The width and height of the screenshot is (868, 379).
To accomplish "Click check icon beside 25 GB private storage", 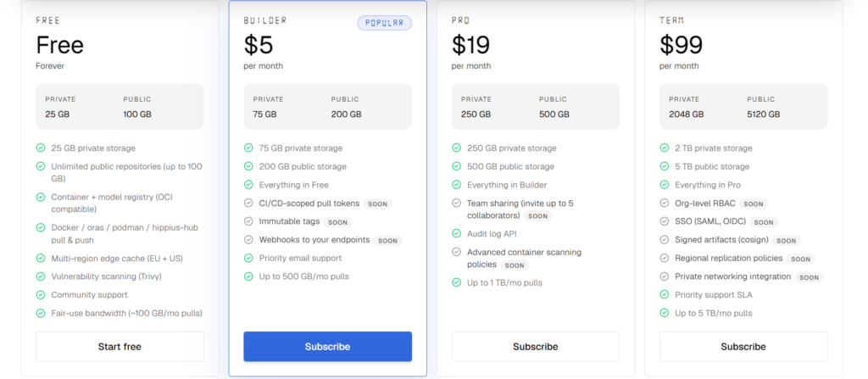I will pos(41,148).
